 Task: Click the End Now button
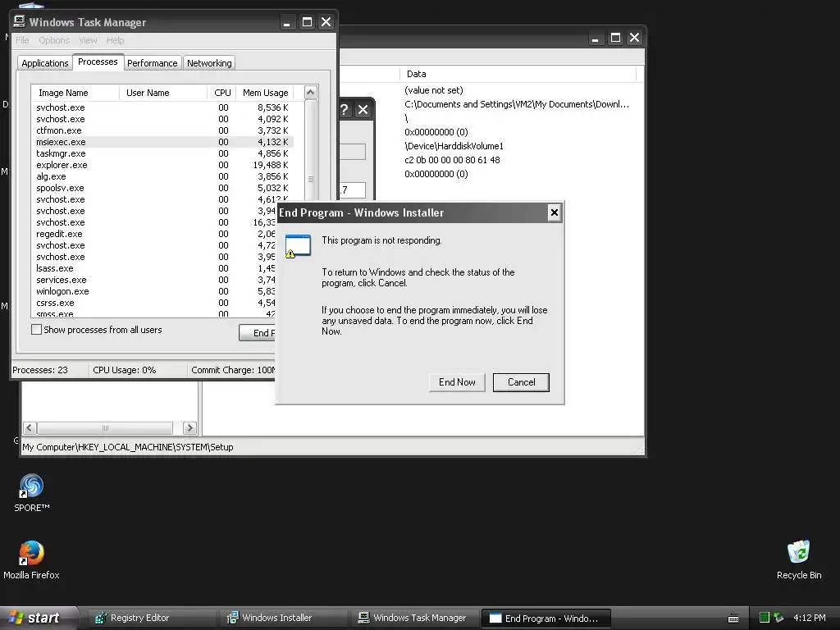point(457,382)
